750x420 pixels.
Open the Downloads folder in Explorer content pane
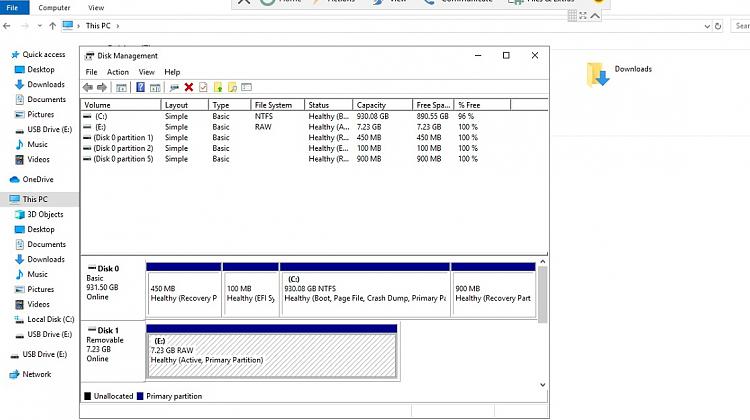click(619, 74)
